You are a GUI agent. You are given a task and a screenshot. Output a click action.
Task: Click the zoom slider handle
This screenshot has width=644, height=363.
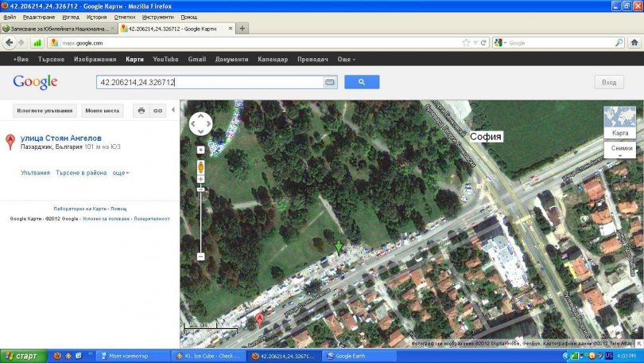coord(200,189)
